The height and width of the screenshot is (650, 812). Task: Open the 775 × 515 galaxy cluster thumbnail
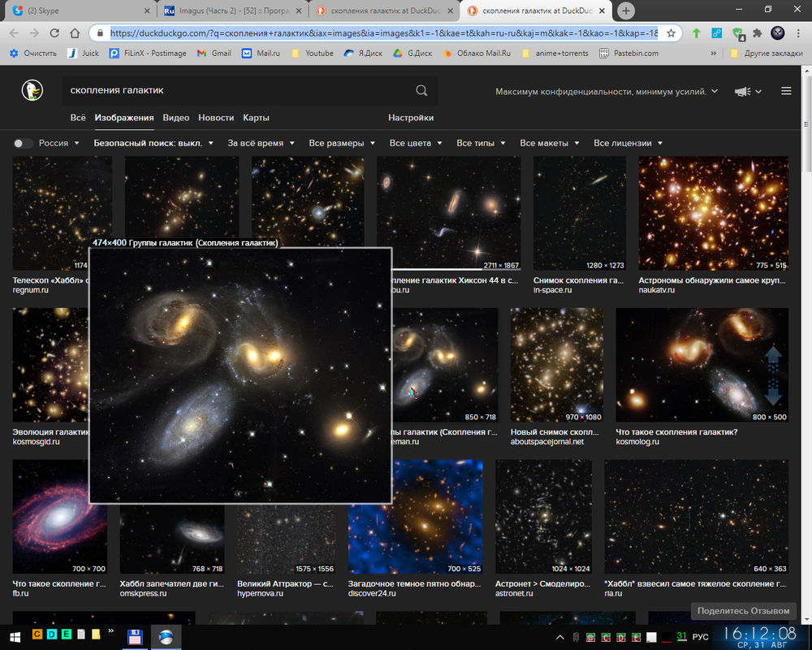pyautogui.click(x=714, y=214)
